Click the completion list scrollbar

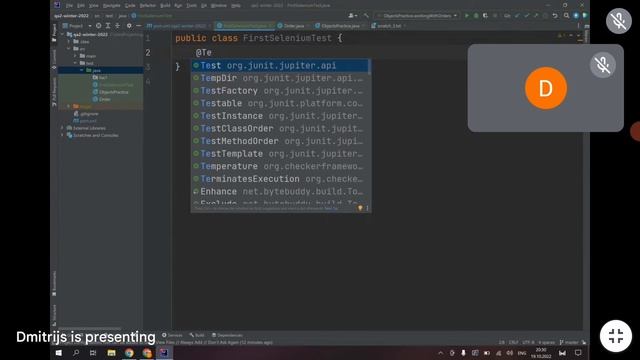pos(369,67)
